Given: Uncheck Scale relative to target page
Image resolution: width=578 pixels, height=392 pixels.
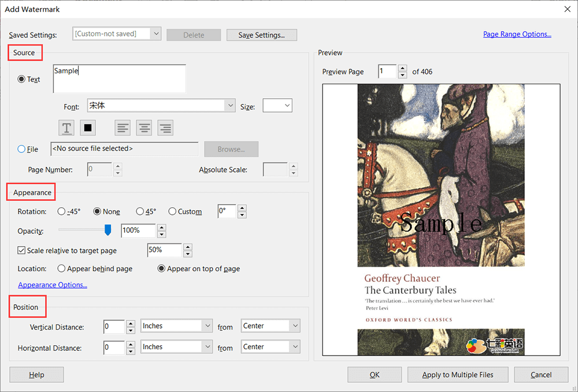Looking at the screenshot, I should (22, 251).
